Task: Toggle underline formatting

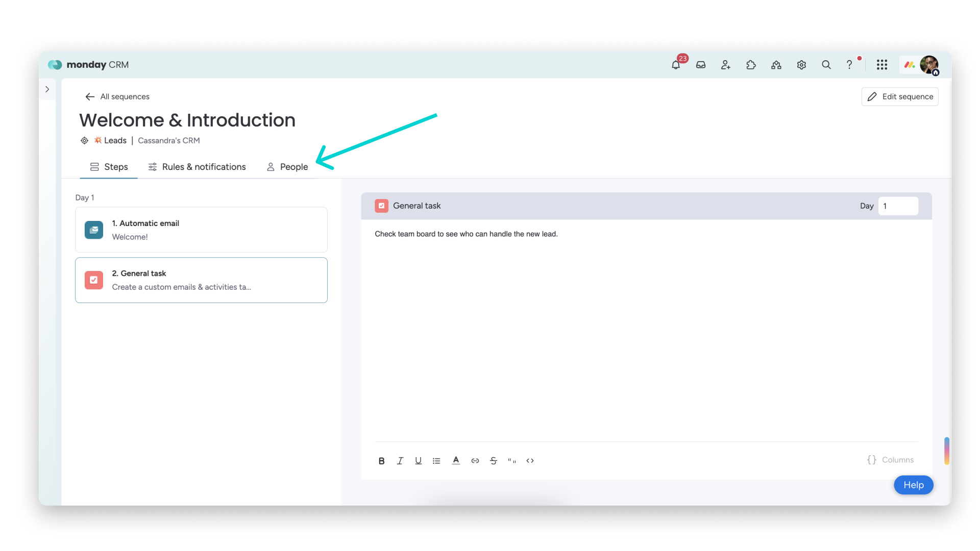Action: pyautogui.click(x=418, y=461)
